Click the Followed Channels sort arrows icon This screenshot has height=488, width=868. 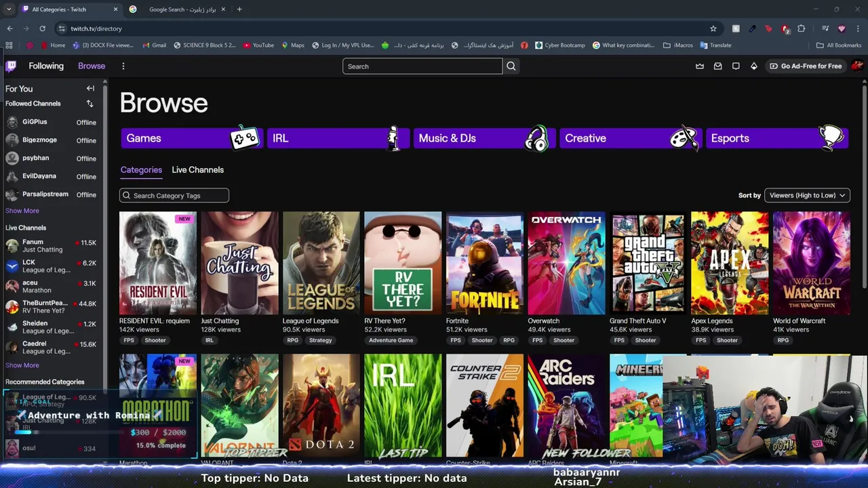click(x=90, y=104)
